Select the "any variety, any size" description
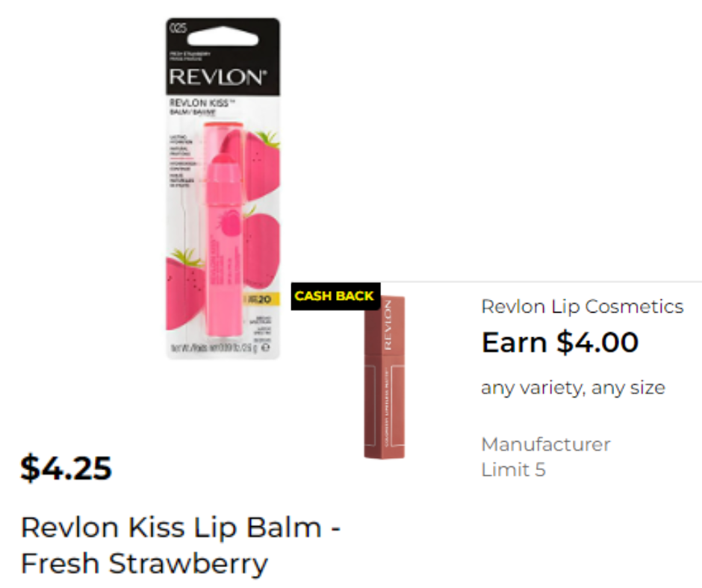Image resolution: width=702 pixels, height=588 pixels. coord(573,387)
